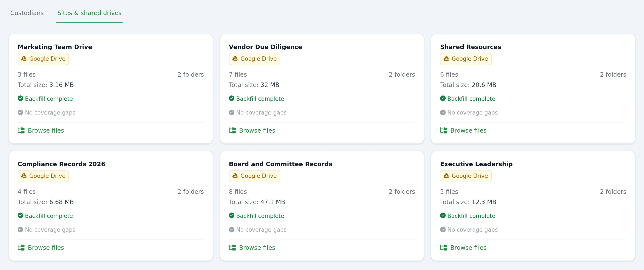Image resolution: width=644 pixels, height=270 pixels.
Task: Browse files for Shared Resources
Action: (463, 130)
